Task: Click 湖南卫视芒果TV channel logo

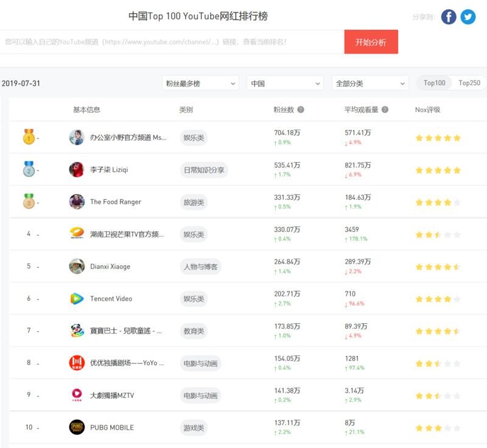Action: [77, 234]
